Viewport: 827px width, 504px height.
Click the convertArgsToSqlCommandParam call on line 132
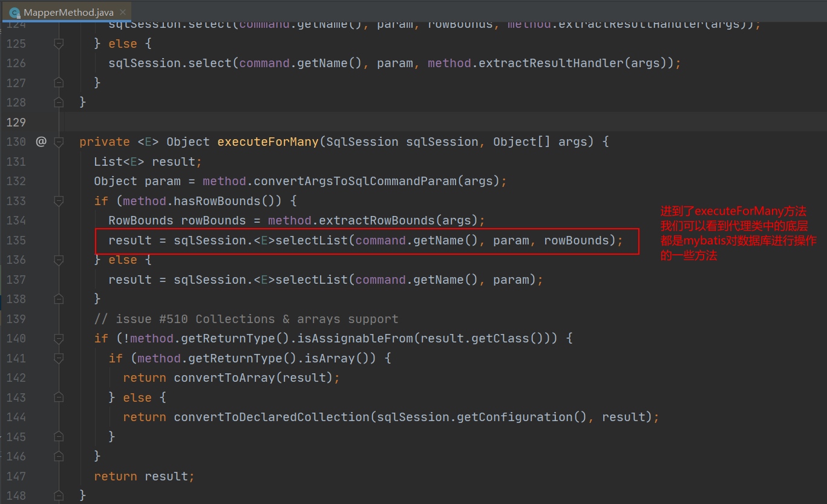[355, 181]
